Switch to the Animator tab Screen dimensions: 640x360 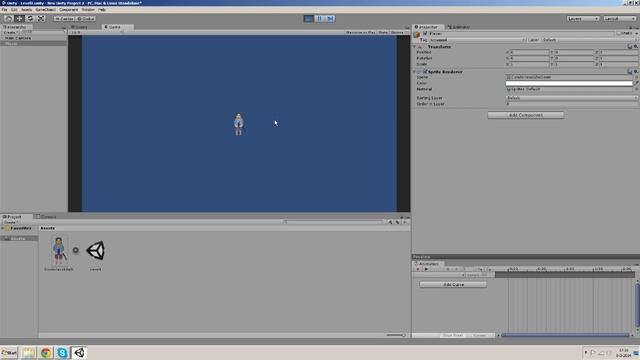click(460, 27)
